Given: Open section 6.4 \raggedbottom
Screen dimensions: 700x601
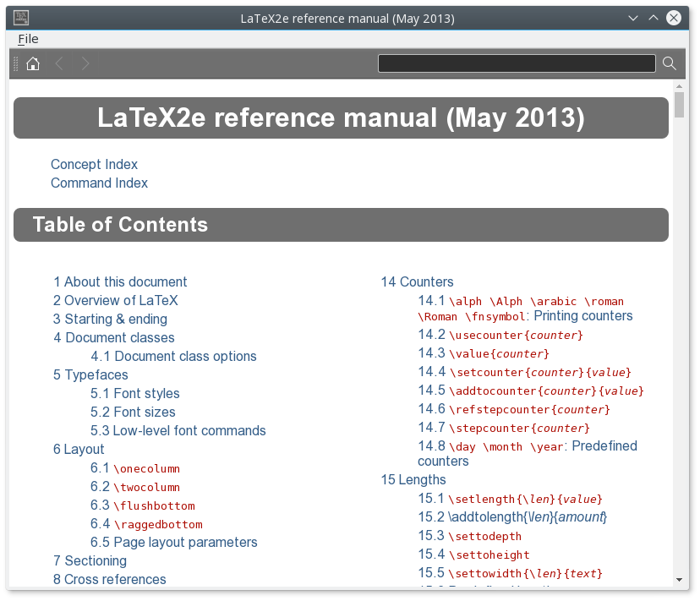Looking at the screenshot, I should coord(146,524).
